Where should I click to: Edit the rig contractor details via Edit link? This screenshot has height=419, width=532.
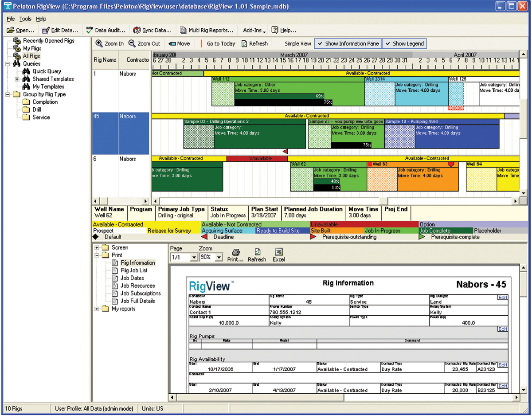502,297
